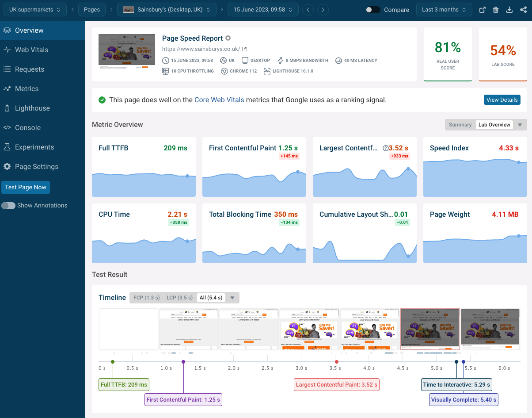Click the Metrics graph icon
This screenshot has height=418, width=532.
point(7,88)
